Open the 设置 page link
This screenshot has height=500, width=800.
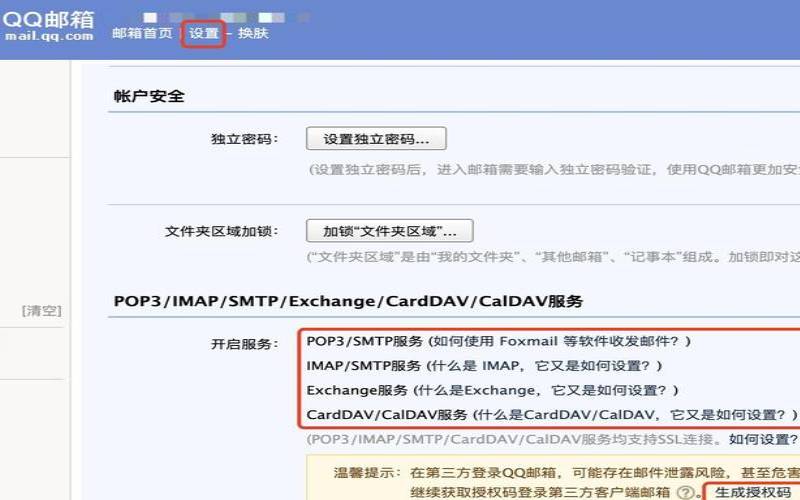[203, 33]
